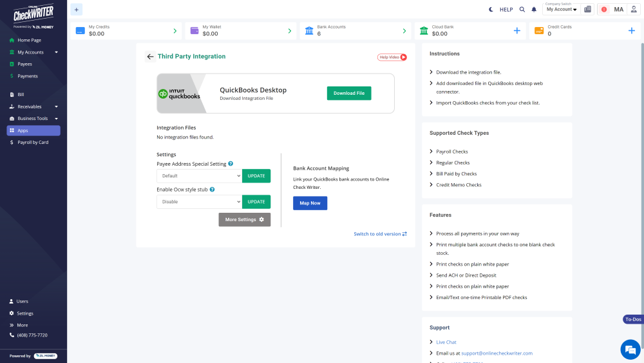Open the chat bubble widget
The image size is (644, 363).
629,349
